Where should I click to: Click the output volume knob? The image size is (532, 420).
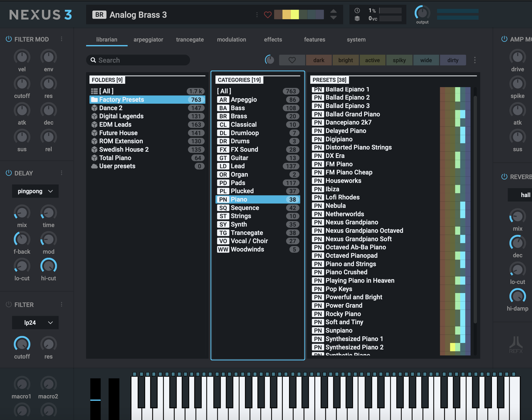422,13
